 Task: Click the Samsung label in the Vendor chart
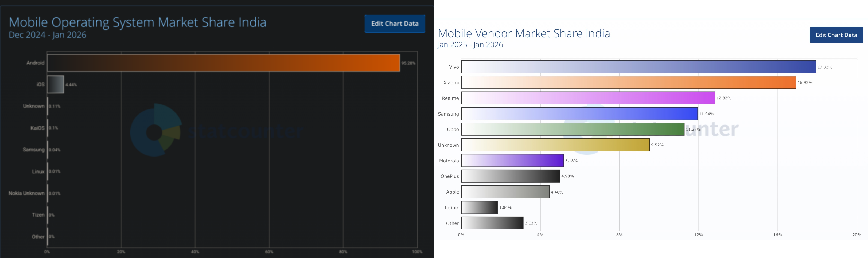tap(449, 114)
